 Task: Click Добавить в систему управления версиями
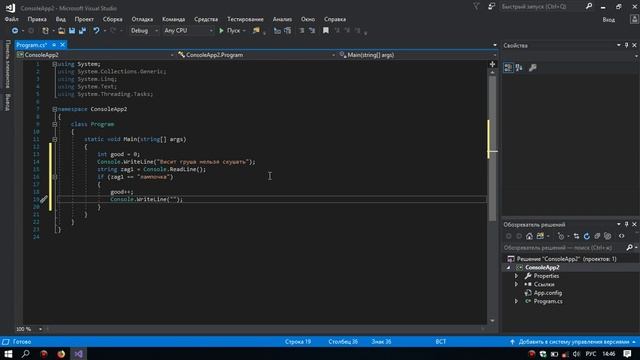coord(574,342)
